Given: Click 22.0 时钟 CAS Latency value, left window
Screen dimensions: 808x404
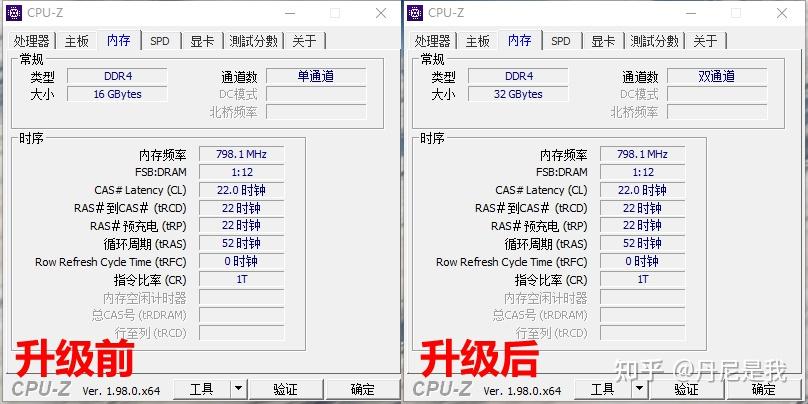Looking at the screenshot, I should [242, 190].
